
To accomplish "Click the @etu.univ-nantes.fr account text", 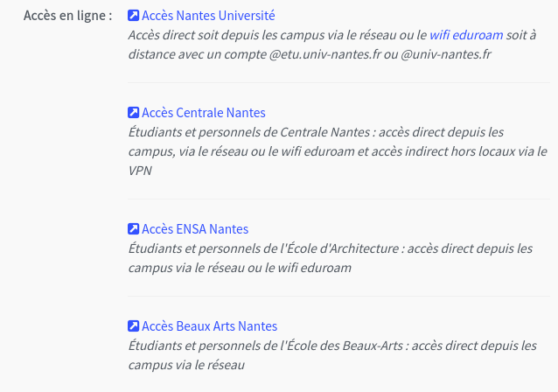I will 324,54.
